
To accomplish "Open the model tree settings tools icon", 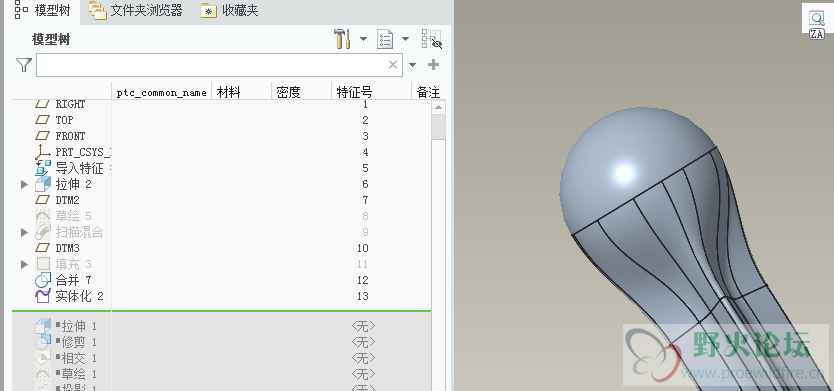I will tap(343, 39).
